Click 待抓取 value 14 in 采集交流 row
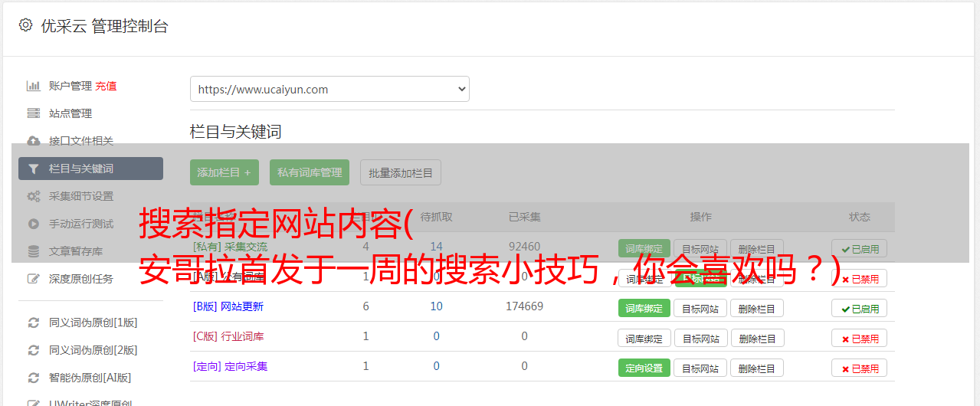This screenshot has width=980, height=406. coord(437,247)
